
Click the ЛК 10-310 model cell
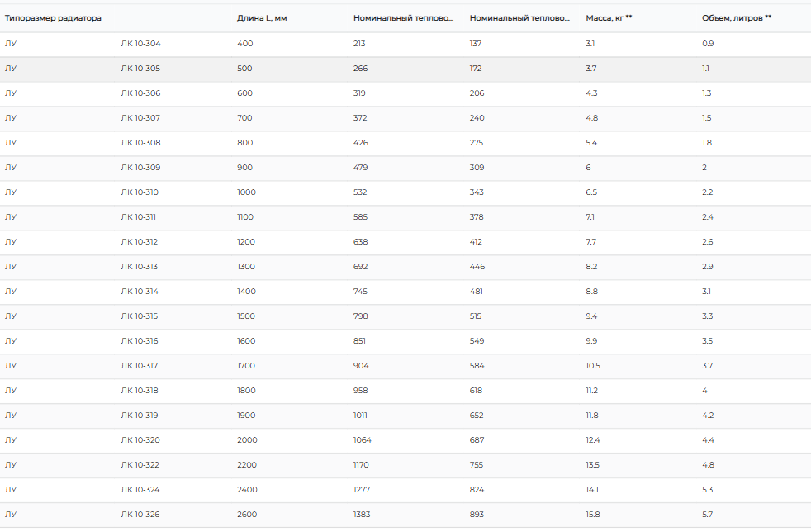pyautogui.click(x=140, y=192)
